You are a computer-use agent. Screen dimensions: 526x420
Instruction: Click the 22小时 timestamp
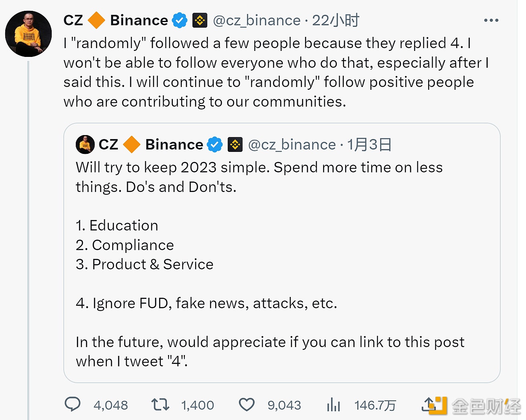[x=336, y=20]
